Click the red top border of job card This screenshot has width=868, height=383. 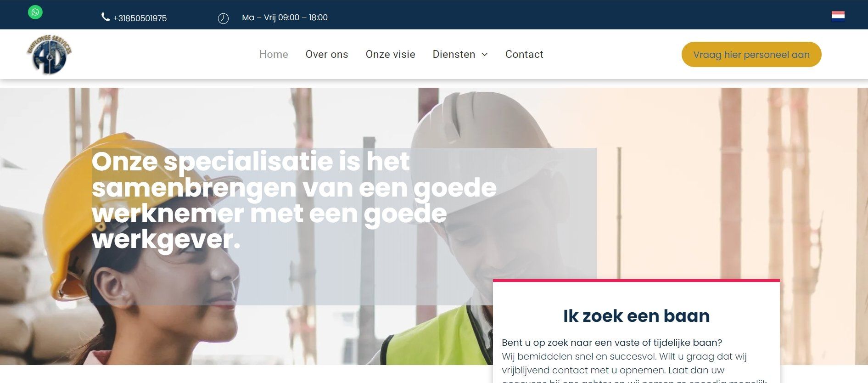(636, 280)
